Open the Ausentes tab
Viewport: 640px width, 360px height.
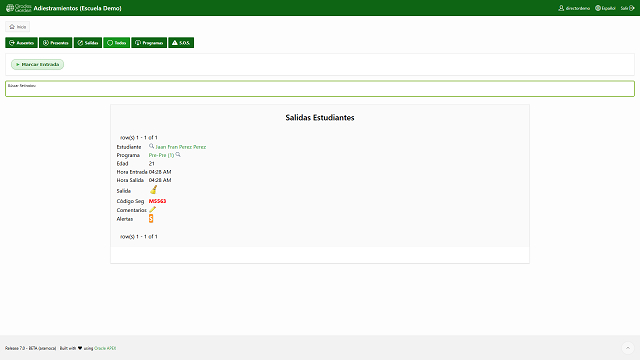tap(21, 43)
